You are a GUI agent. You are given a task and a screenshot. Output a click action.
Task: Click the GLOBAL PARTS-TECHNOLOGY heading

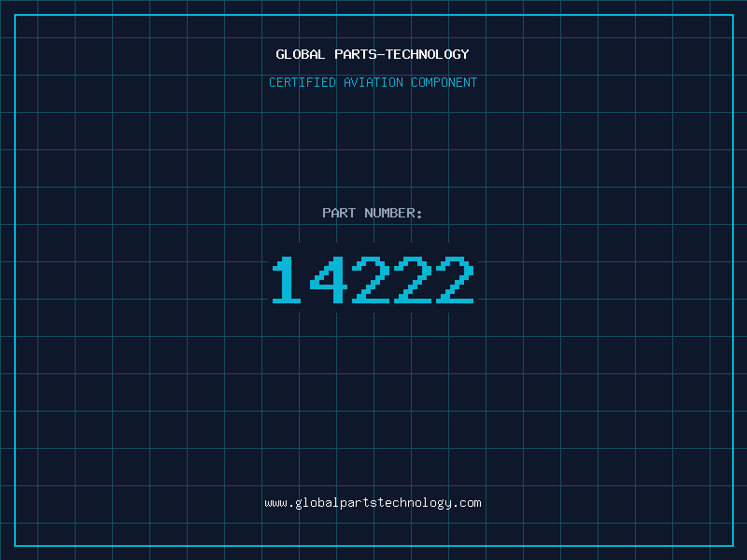pos(373,54)
